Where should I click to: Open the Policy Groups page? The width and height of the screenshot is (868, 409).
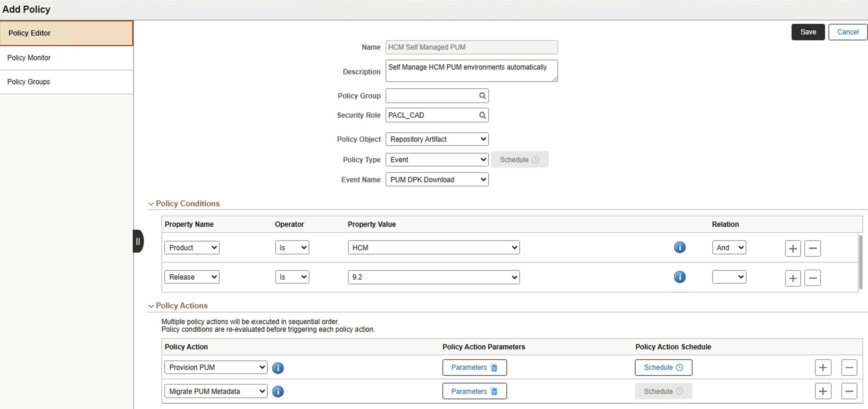[29, 82]
